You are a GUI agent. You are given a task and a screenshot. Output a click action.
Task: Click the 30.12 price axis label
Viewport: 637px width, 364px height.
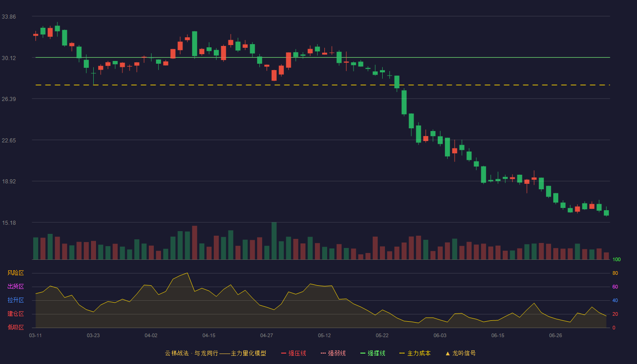[x=9, y=58]
